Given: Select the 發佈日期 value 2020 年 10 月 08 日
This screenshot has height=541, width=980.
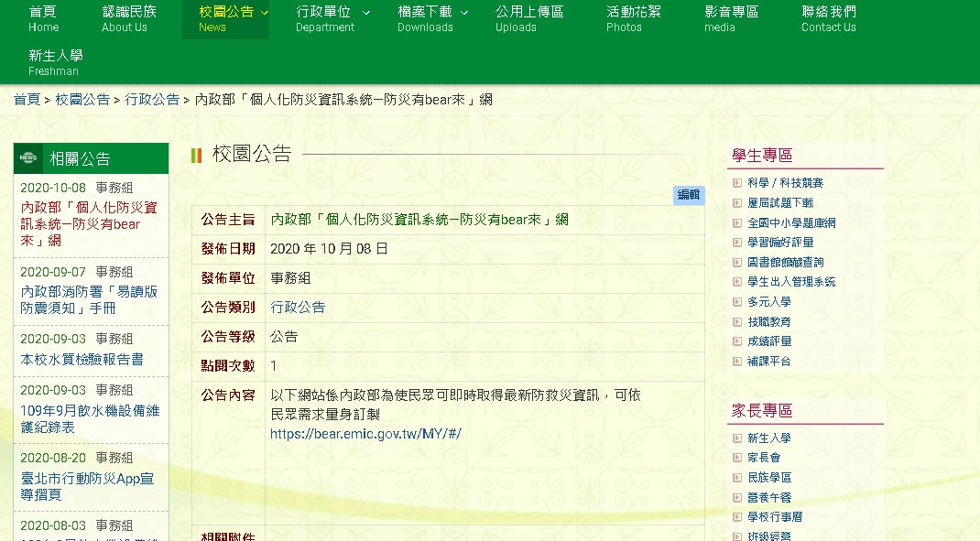Looking at the screenshot, I should pos(329,249).
